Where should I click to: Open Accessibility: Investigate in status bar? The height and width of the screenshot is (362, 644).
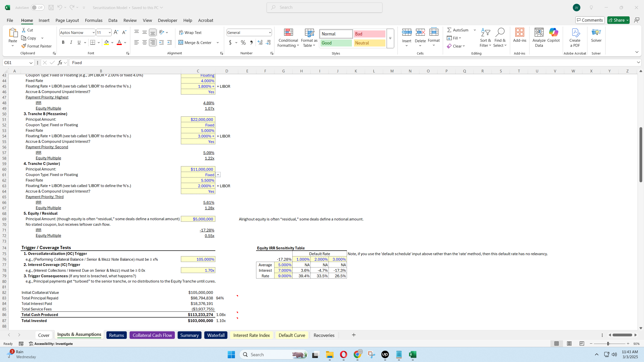[x=51, y=344]
